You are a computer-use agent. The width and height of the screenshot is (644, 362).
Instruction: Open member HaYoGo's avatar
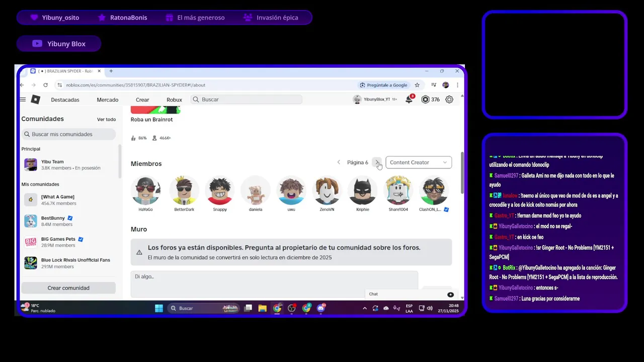[146, 191]
